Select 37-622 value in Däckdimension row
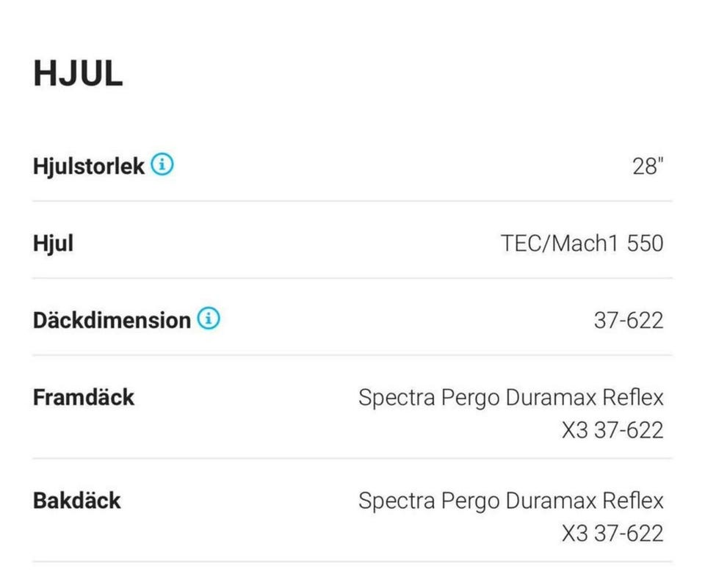 (x=628, y=320)
